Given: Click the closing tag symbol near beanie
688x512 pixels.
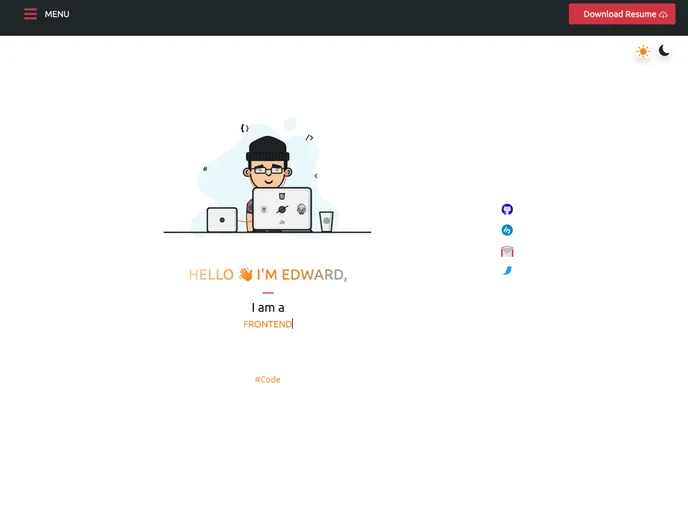Looking at the screenshot, I should click(x=309, y=137).
